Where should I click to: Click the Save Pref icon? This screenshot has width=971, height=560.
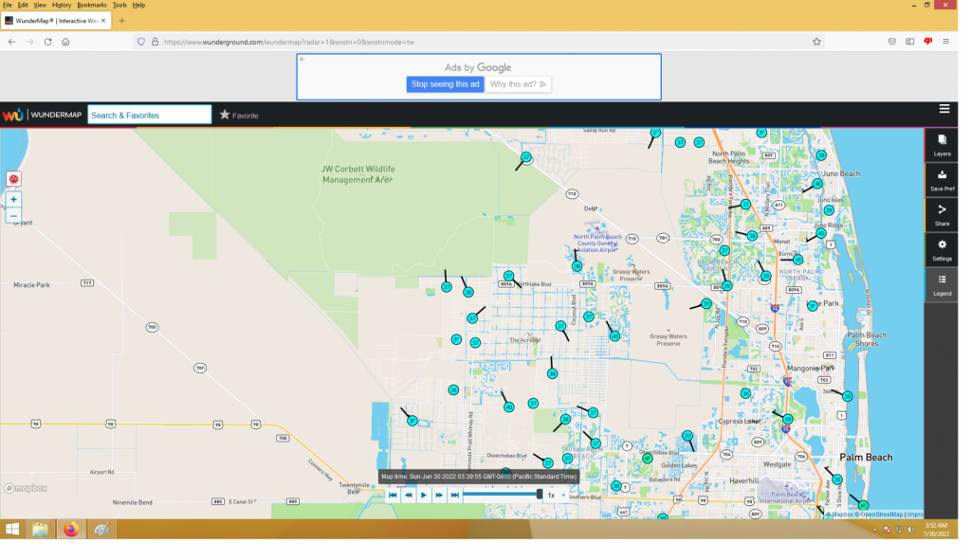[x=942, y=180]
